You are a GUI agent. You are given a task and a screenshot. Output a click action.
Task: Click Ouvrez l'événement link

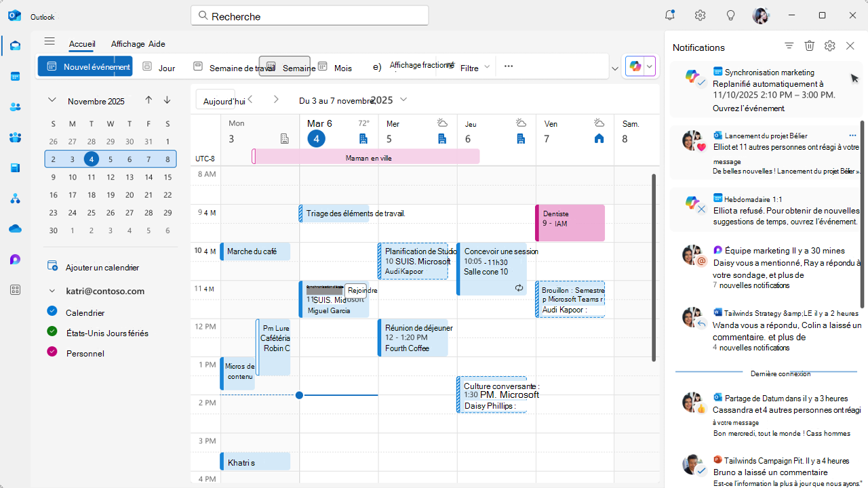click(x=749, y=108)
